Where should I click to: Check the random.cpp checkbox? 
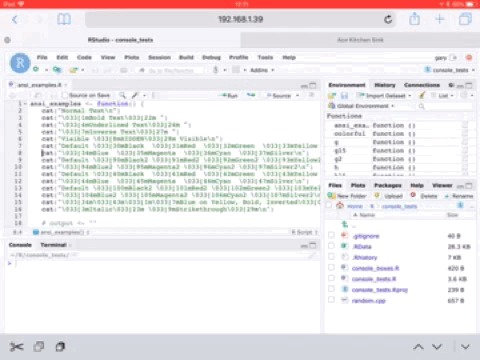(331, 300)
